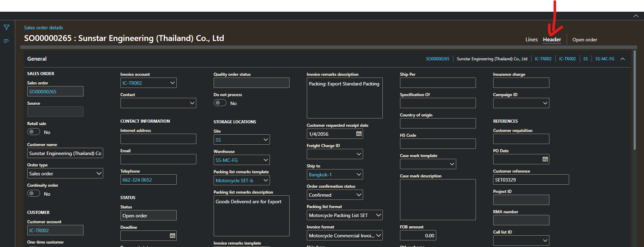Viewport: 644px width, 247px height.
Task: Click the FOB amount field
Action: point(418,235)
